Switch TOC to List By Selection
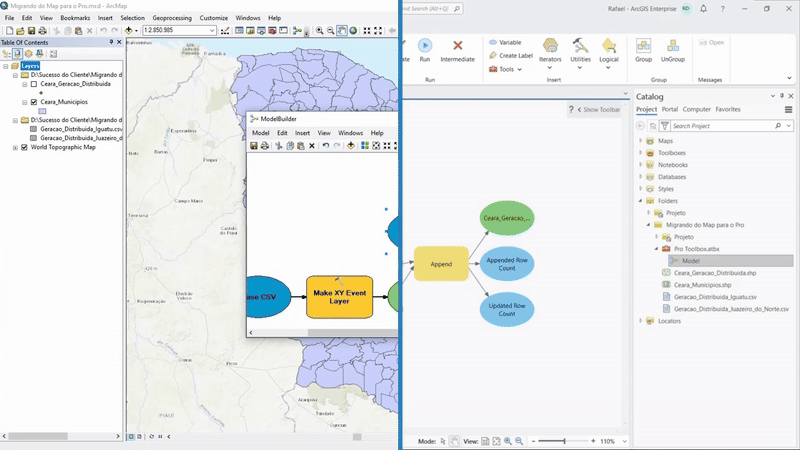This screenshot has width=800, height=450. [x=40, y=54]
